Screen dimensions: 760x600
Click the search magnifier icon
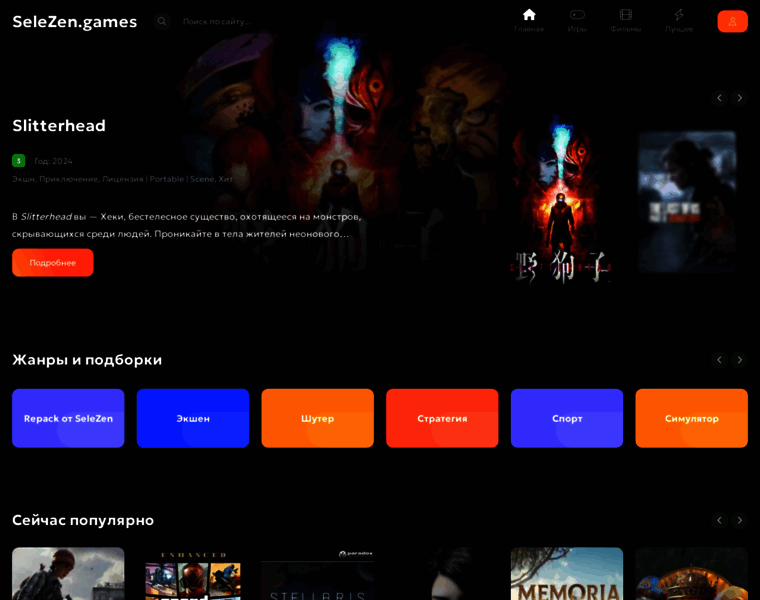coord(162,21)
